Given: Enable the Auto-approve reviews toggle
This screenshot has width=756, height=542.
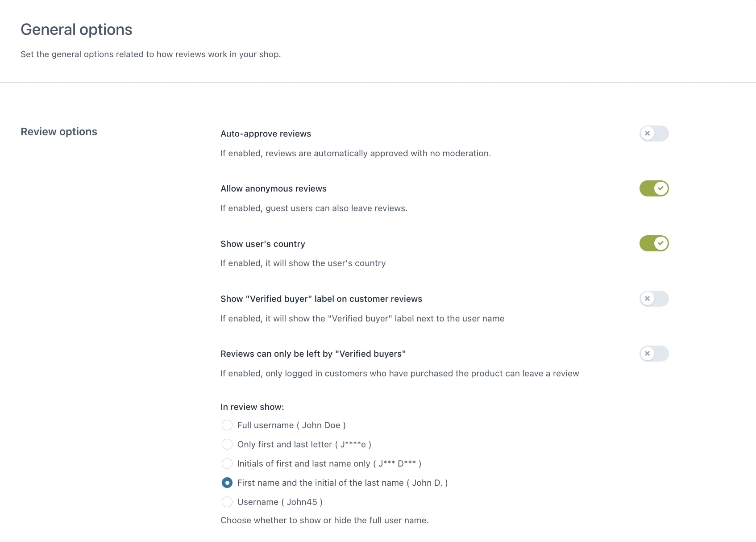Looking at the screenshot, I should click(x=654, y=133).
